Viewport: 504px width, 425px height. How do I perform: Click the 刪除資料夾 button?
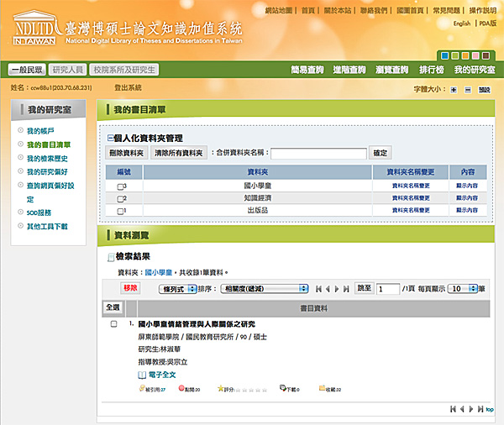click(x=126, y=153)
